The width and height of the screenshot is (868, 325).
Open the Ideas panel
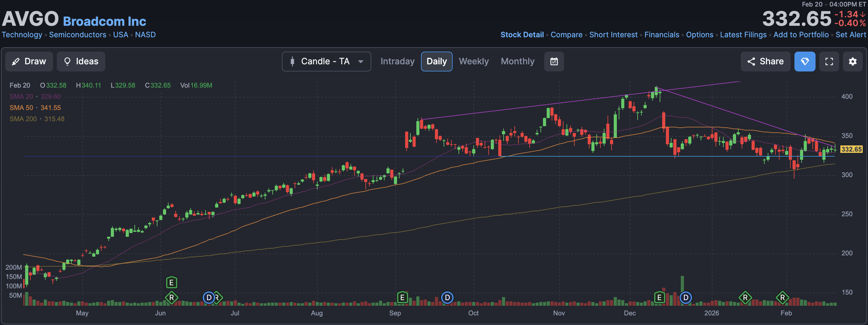[x=81, y=61]
